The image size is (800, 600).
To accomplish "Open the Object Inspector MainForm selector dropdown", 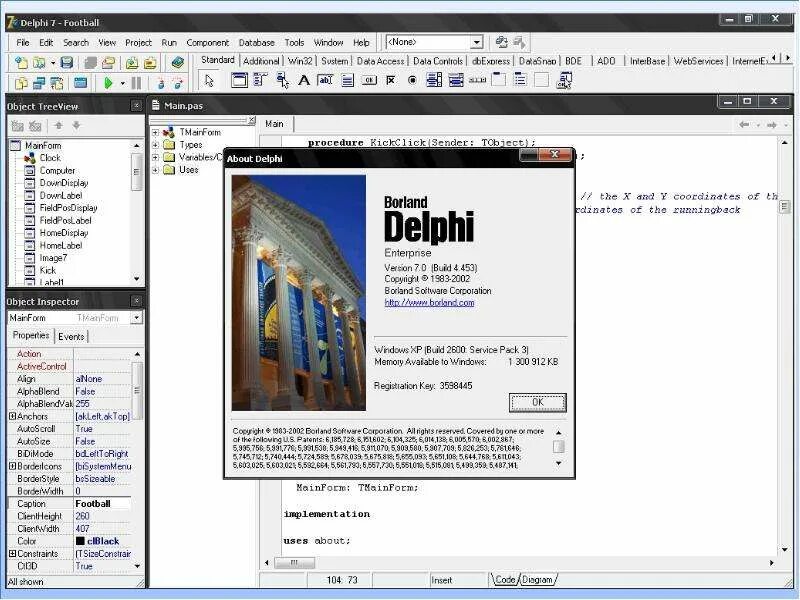I will tap(136, 318).
